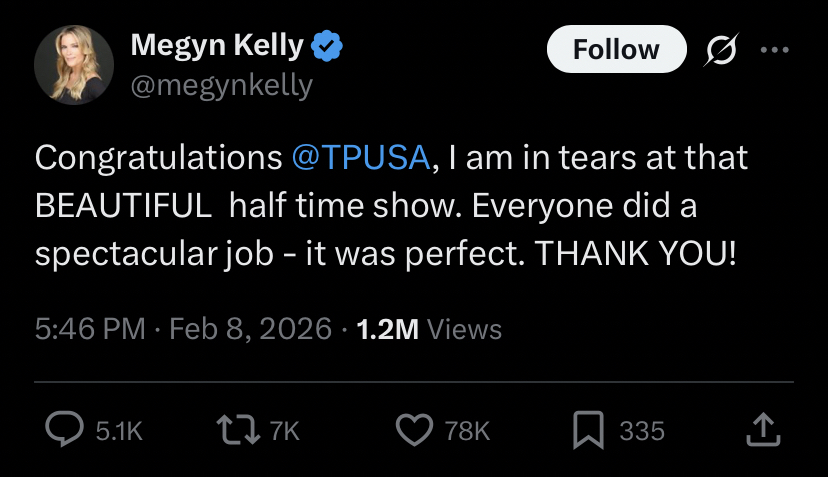Click the 7K reposts count
Image resolution: width=828 pixels, height=477 pixels.
284,431
